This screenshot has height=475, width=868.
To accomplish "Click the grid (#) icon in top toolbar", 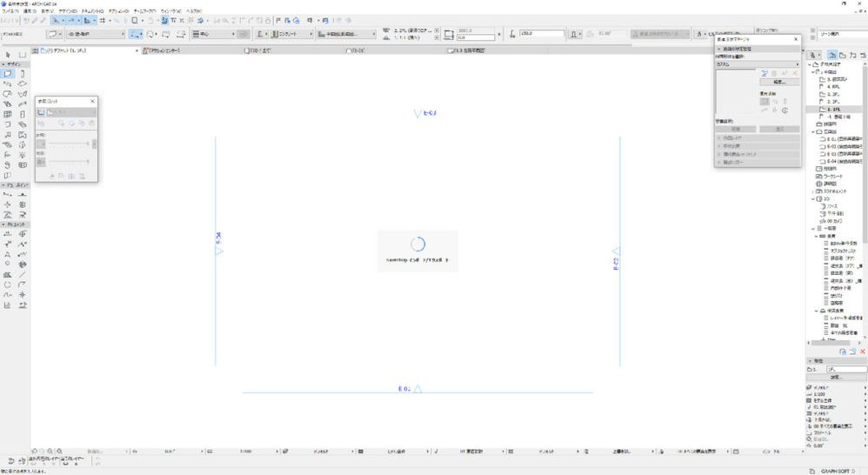I will pos(103,21).
